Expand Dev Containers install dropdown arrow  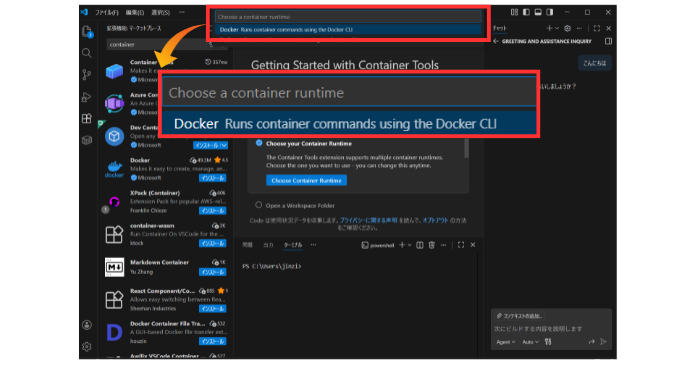pos(224,146)
